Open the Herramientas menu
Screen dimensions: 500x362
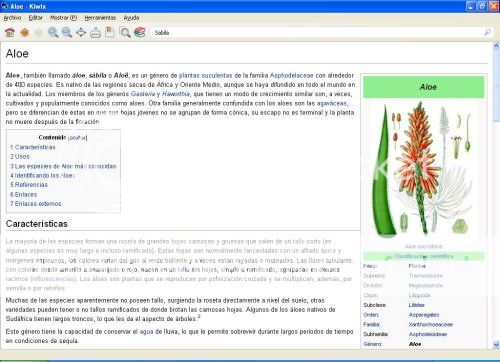(100, 18)
